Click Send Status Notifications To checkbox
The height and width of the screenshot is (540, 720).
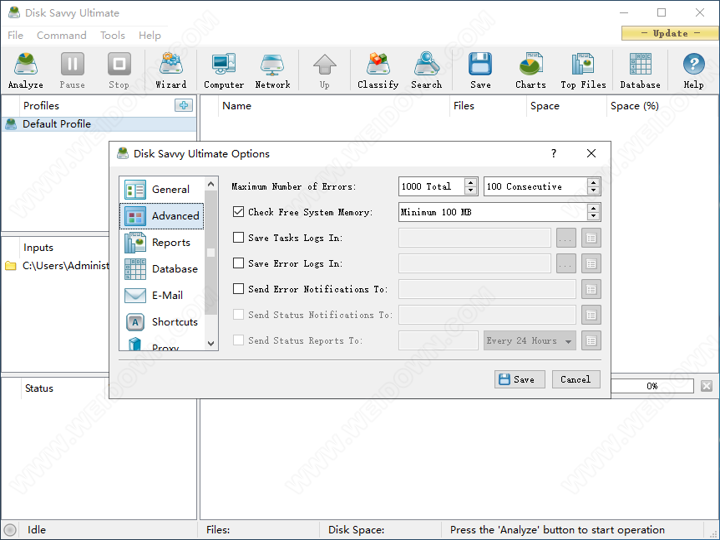[x=238, y=315]
